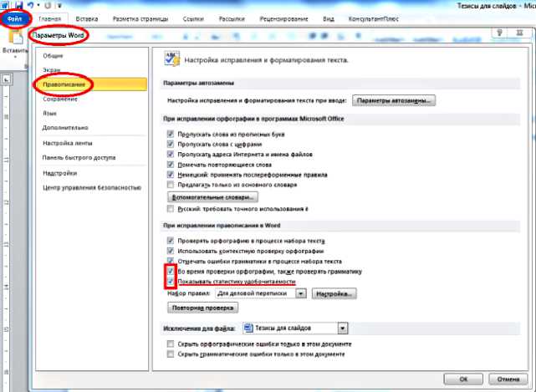Open the КонсультантПлюс tab
Viewport: 536px width, 392px height.
373,19
